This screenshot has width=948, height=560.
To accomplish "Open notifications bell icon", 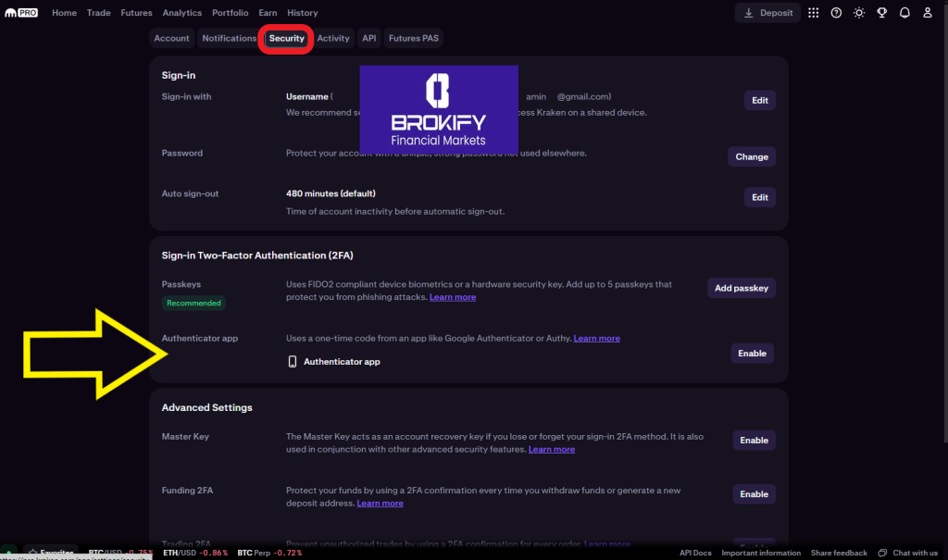I will 904,13.
